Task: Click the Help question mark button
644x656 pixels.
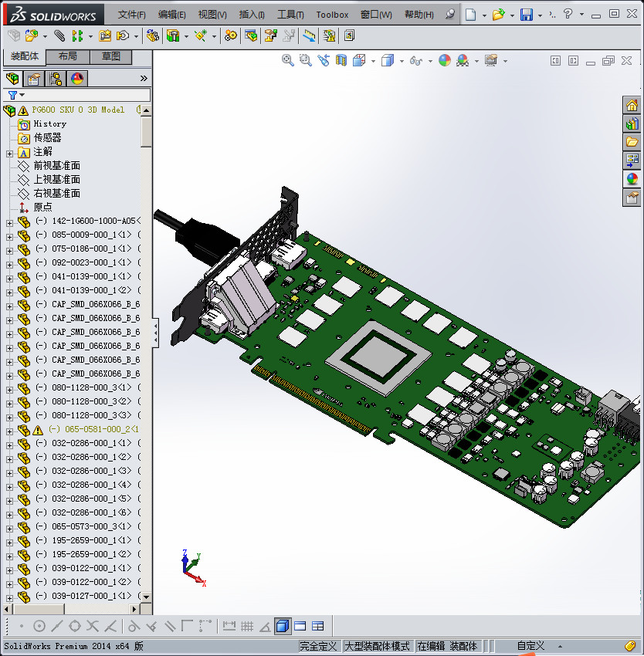Action: coord(568,14)
